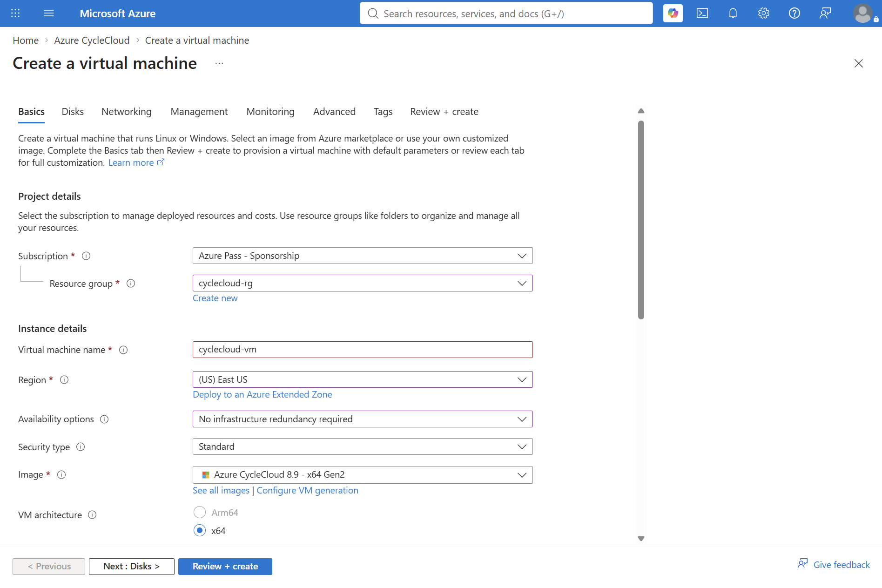Viewport: 882px width, 588px height.
Task: Click the form's vertical scrollbar thumb
Action: [x=641, y=220]
